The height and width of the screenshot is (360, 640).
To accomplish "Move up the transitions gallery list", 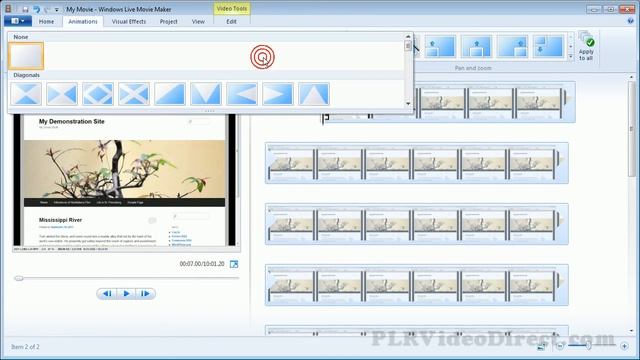I will 408,36.
